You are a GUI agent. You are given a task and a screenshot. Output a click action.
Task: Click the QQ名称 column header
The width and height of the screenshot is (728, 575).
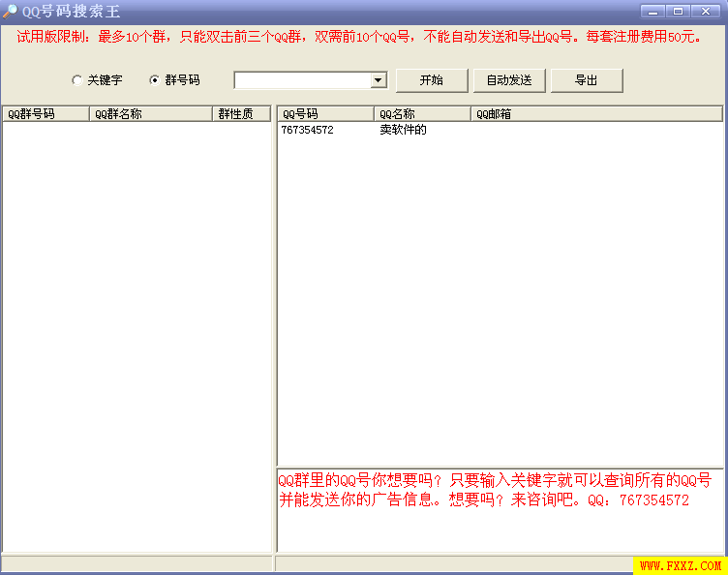tap(422, 113)
